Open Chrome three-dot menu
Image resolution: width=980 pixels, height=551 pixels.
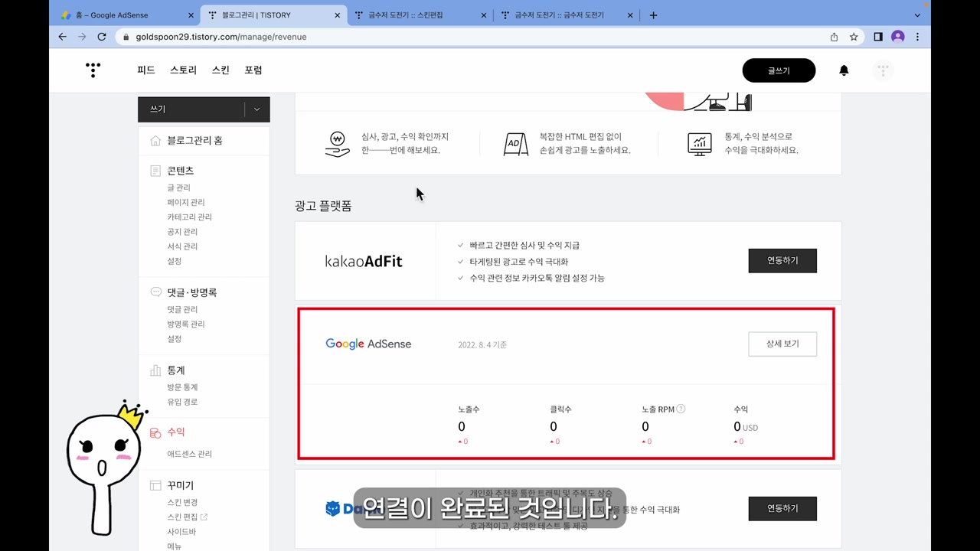click(917, 37)
